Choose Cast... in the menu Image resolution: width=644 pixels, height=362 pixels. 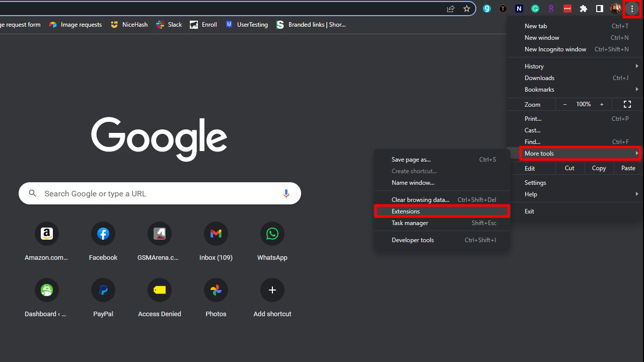(575, 130)
